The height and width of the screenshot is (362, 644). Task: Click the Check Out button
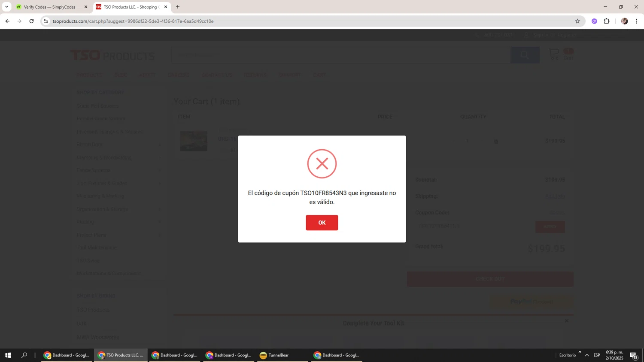coord(490,279)
